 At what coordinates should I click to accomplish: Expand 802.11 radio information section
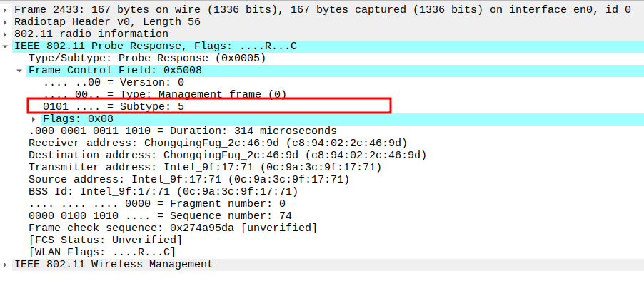(6, 34)
